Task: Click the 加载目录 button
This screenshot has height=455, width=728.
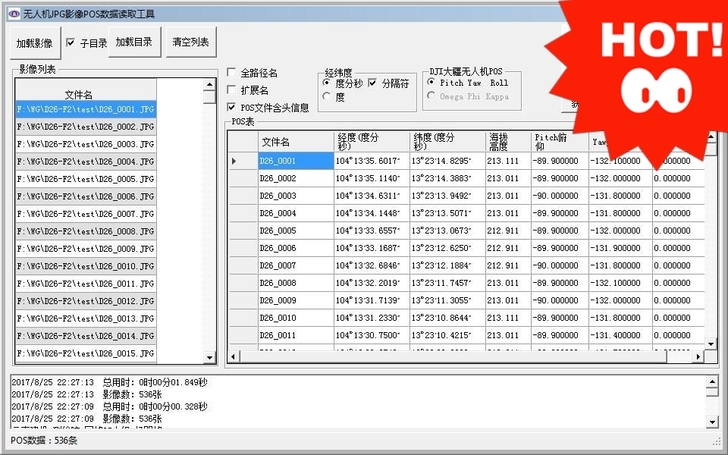Action: 134,42
